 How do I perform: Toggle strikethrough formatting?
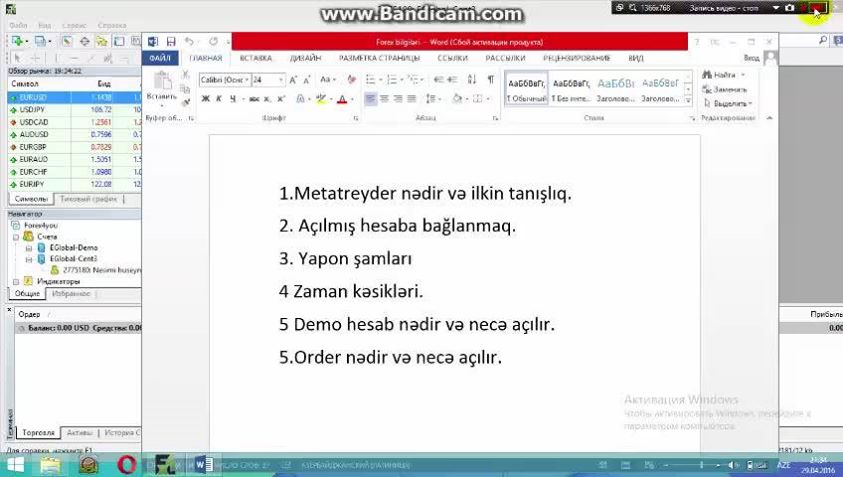point(254,99)
